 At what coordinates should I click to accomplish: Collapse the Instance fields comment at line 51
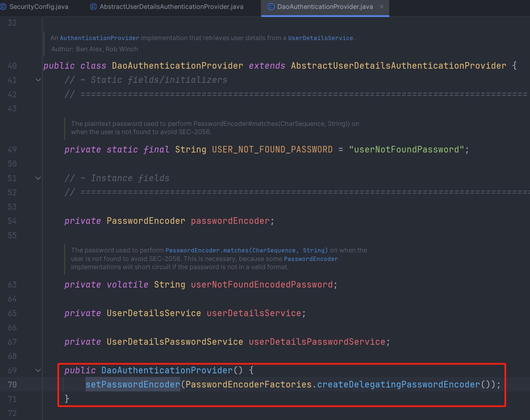(38, 178)
